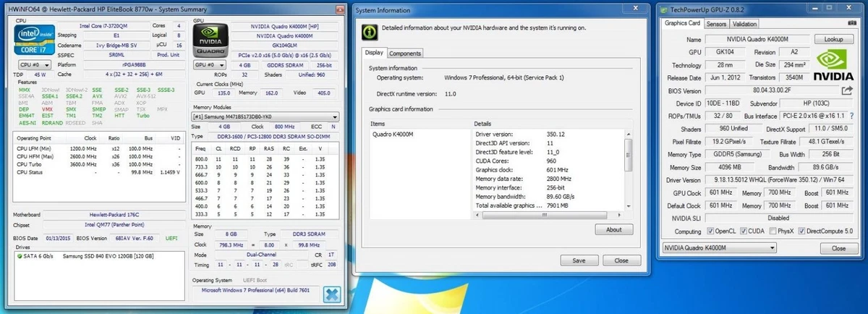Click Save in System Information

579,260
